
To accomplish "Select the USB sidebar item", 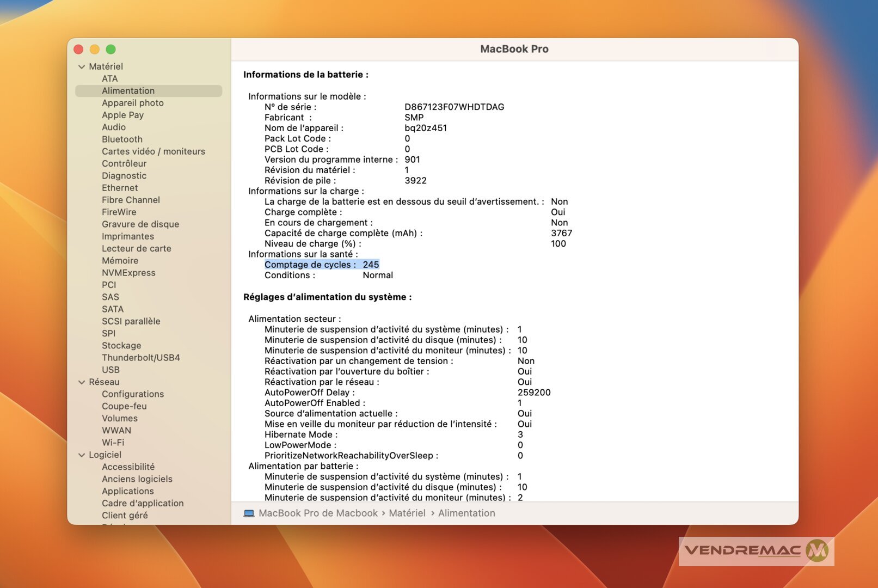I will click(110, 370).
